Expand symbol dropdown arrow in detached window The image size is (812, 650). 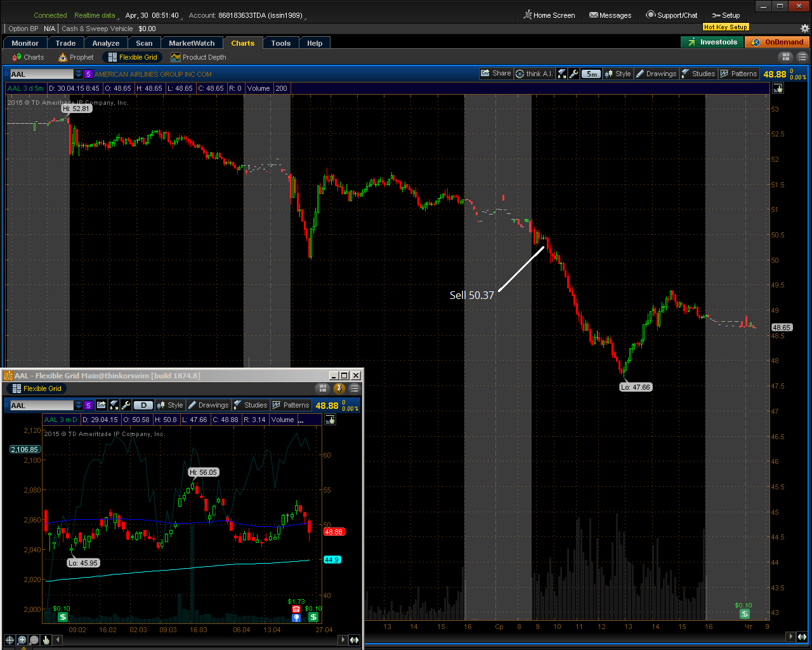pos(79,406)
